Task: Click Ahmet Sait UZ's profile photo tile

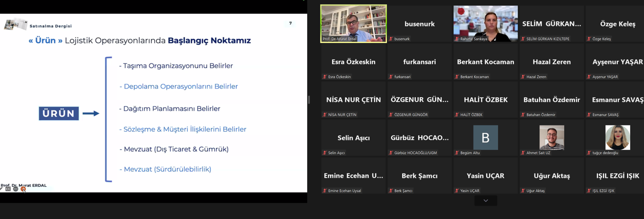Action: (551, 137)
